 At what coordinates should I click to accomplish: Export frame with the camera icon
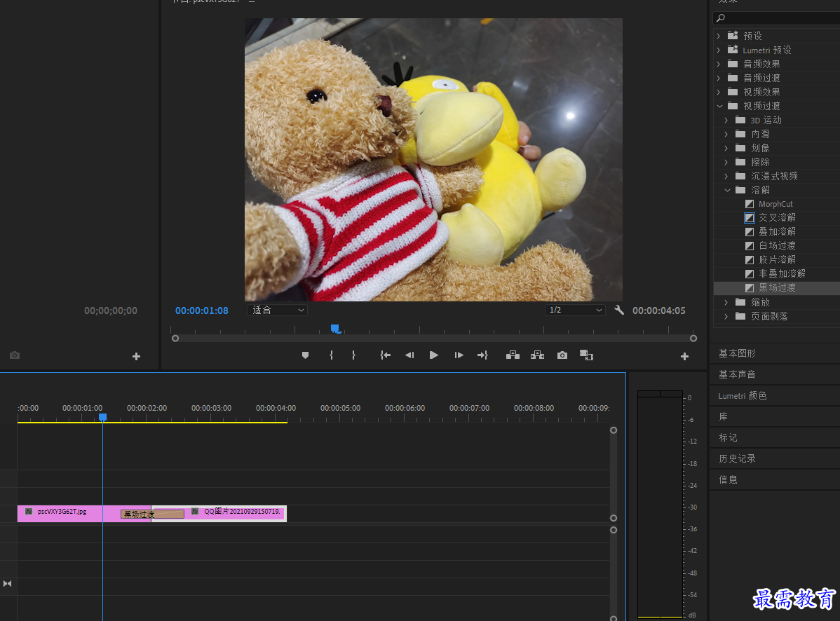tap(562, 355)
